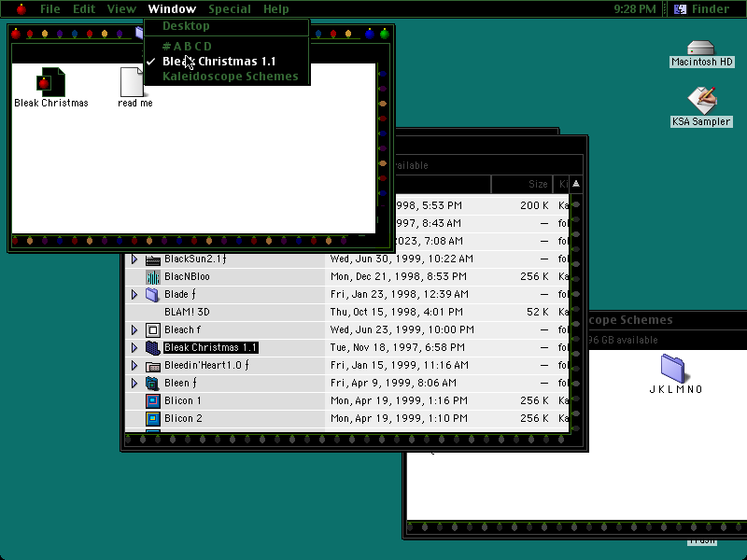Open the Special menu

(230, 9)
